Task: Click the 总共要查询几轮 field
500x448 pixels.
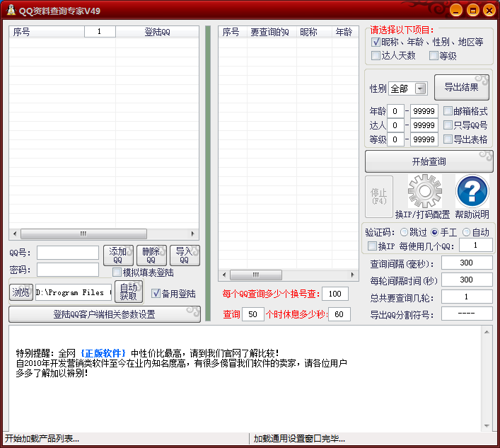Action: (467, 297)
